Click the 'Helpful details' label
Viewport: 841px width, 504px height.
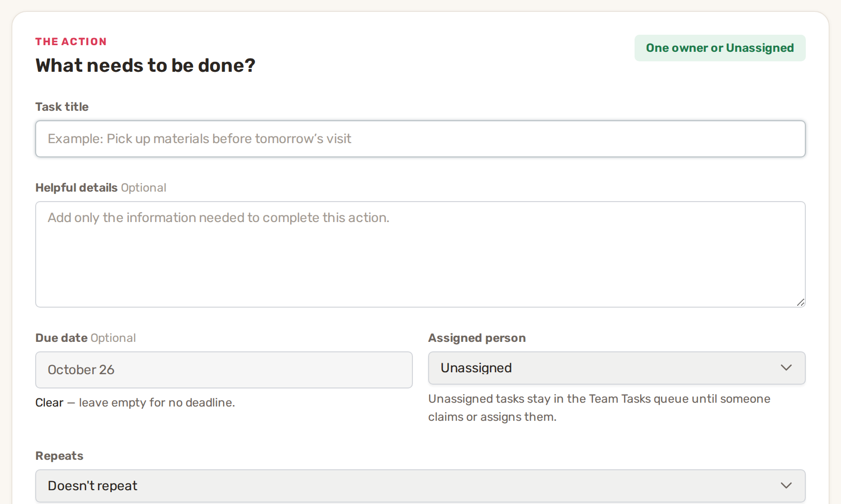tap(77, 188)
